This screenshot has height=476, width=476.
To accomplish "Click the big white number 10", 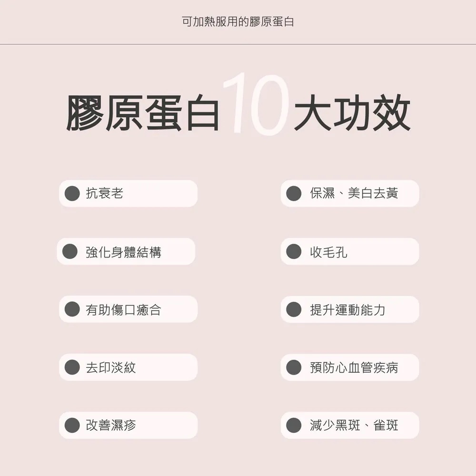I will pyautogui.click(x=255, y=105).
